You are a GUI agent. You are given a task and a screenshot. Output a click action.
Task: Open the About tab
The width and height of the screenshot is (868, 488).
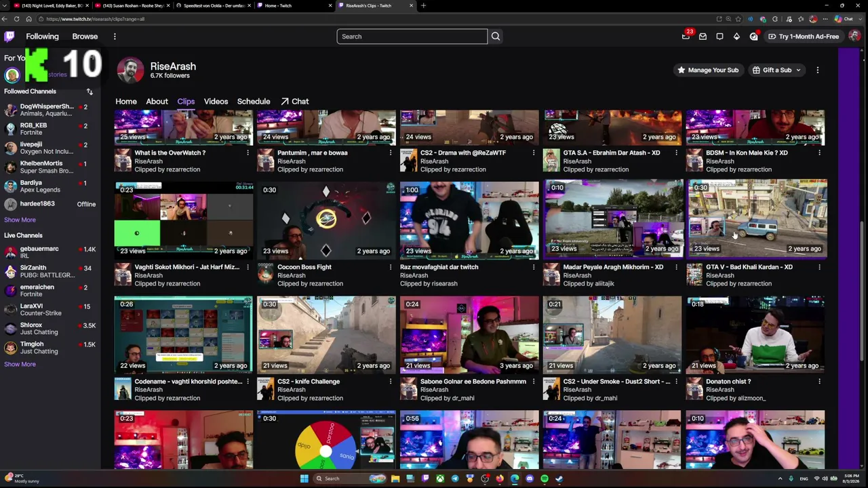157,102
